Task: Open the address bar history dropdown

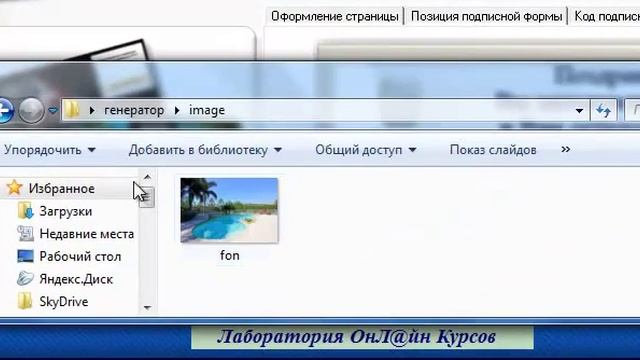Action: [579, 111]
